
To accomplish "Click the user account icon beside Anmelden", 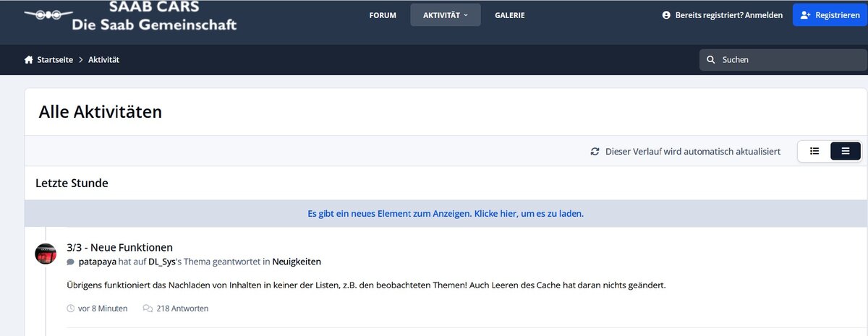I will (666, 15).
